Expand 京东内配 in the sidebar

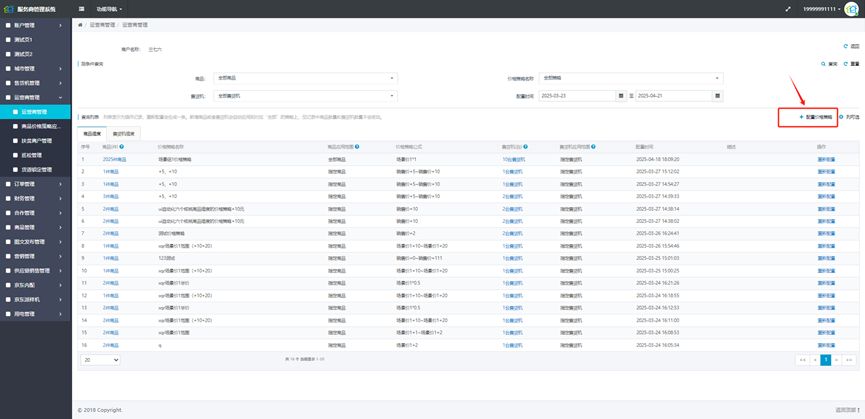pyautogui.click(x=36, y=285)
